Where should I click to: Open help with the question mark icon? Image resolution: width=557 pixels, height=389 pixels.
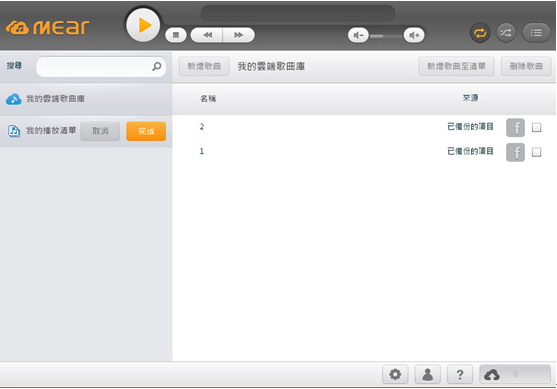tap(460, 374)
